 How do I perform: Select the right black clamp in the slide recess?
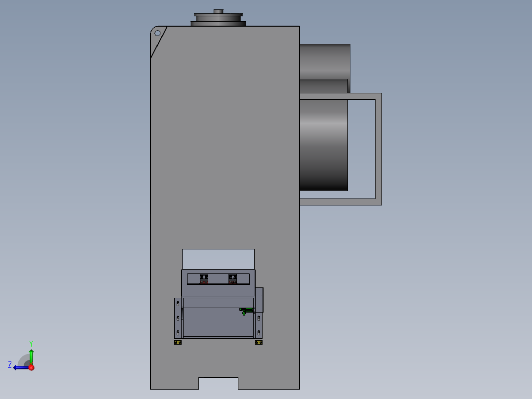click(x=232, y=279)
